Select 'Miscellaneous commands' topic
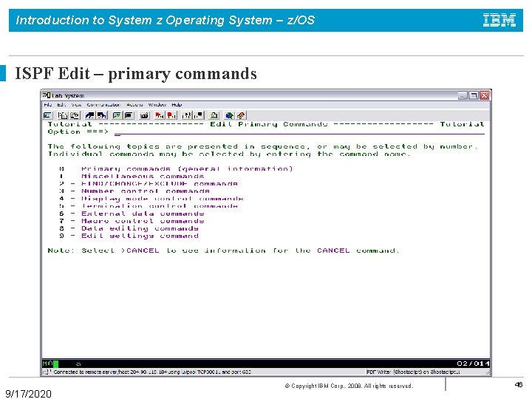 coord(143,176)
